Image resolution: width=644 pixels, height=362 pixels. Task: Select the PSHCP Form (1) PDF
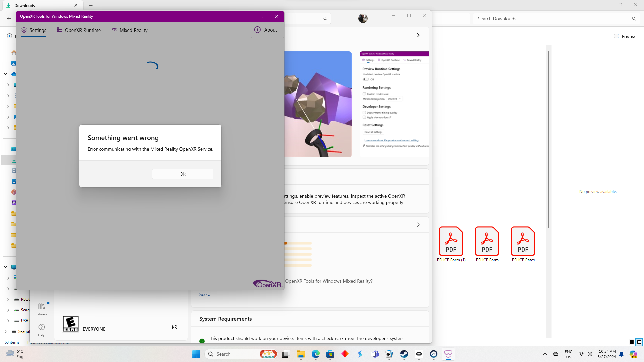click(x=451, y=244)
